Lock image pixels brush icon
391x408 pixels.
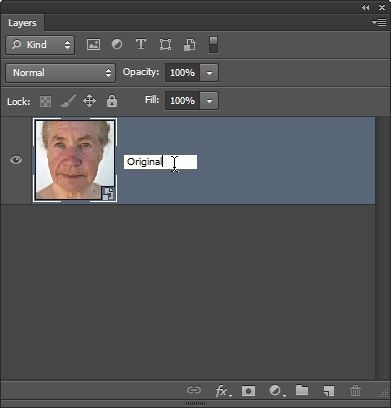pos(68,101)
